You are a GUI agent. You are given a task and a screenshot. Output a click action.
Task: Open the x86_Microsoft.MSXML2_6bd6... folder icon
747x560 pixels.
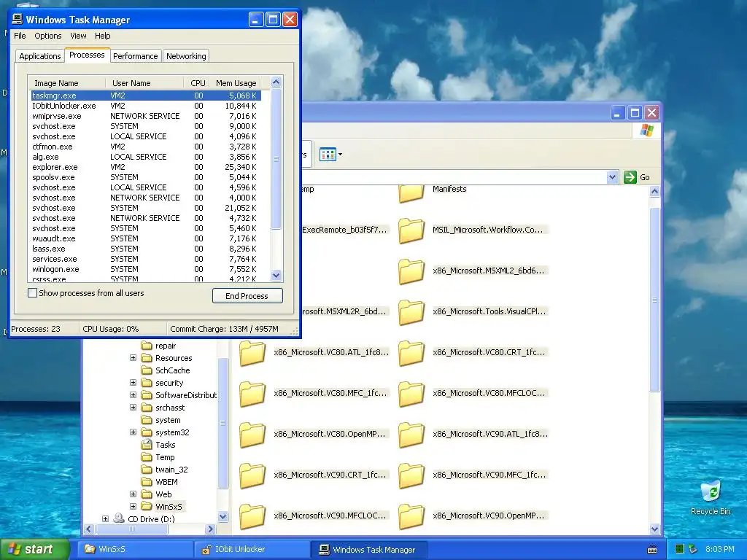[x=411, y=271]
